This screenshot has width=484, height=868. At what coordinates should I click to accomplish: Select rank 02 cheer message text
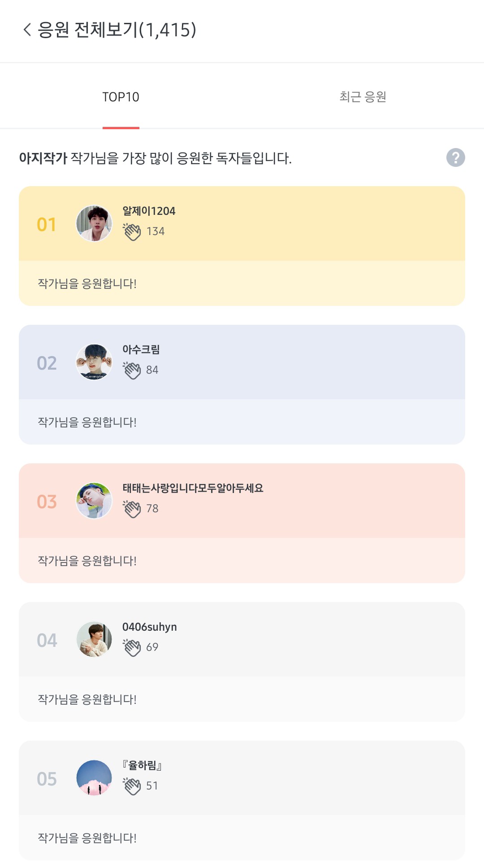(x=87, y=422)
